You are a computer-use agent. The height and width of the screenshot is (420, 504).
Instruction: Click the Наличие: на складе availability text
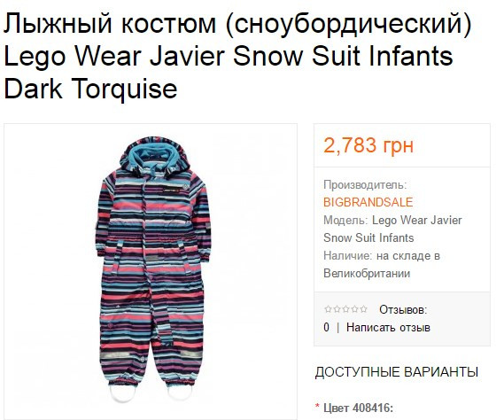[x=382, y=256]
